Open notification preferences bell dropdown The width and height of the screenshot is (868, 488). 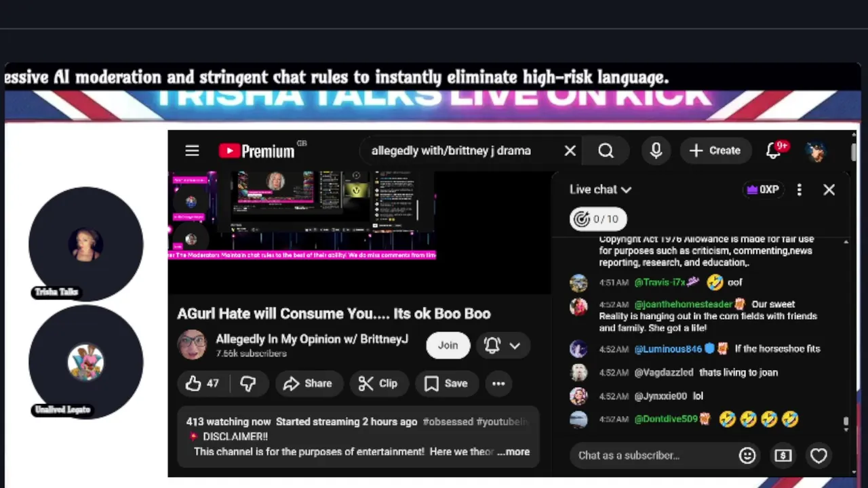pyautogui.click(x=502, y=346)
